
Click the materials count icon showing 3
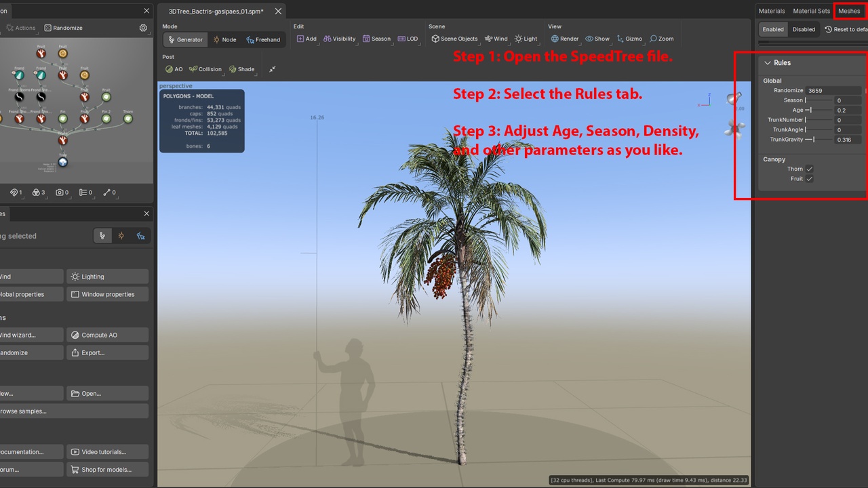point(39,192)
